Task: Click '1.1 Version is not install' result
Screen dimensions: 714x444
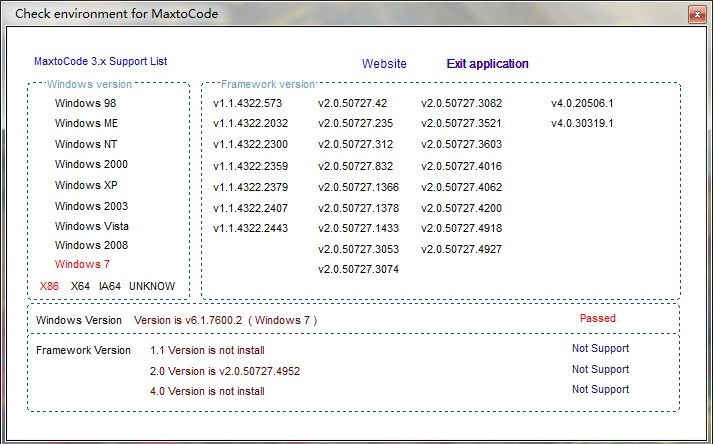Action: coord(207,350)
